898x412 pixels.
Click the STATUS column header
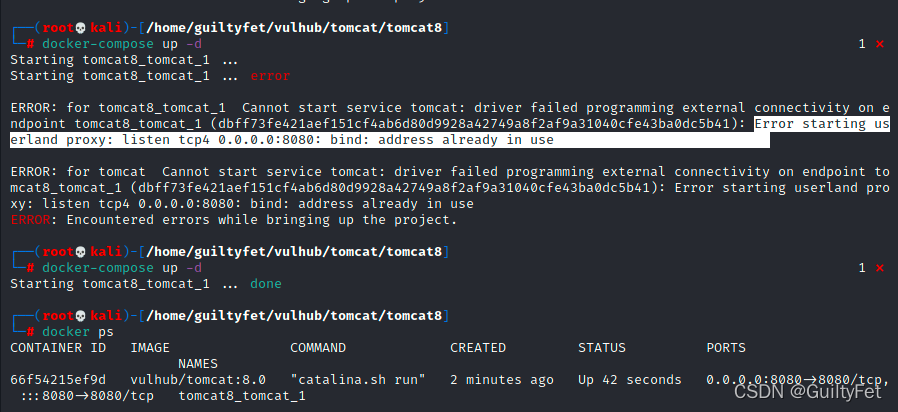[x=602, y=348]
